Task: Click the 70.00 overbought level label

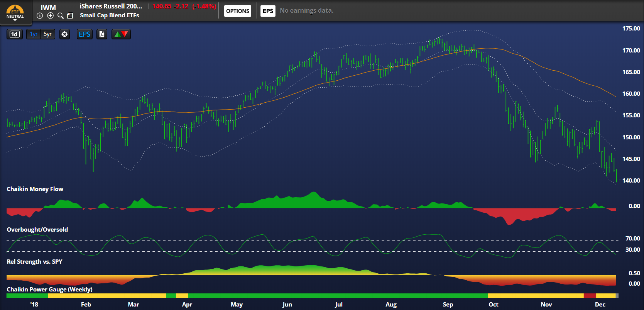Action: tap(633, 238)
